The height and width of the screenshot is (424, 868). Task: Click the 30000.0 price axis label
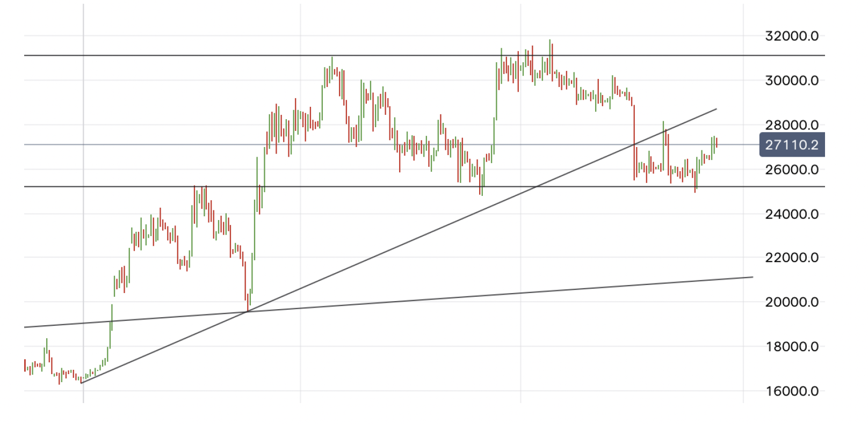pyautogui.click(x=792, y=81)
